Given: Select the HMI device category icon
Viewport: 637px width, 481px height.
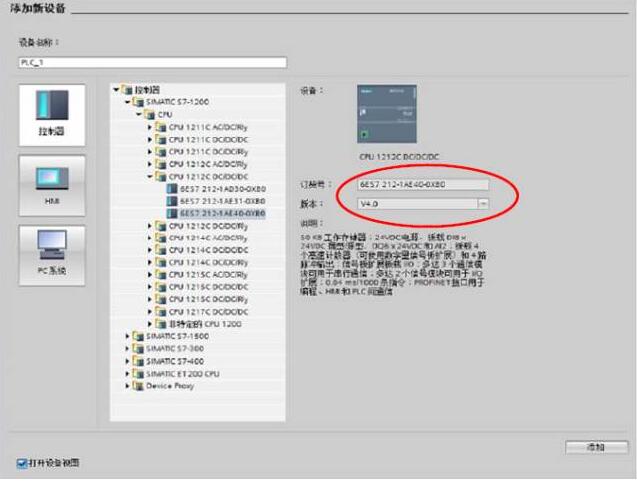Looking at the screenshot, I should click(x=52, y=182).
